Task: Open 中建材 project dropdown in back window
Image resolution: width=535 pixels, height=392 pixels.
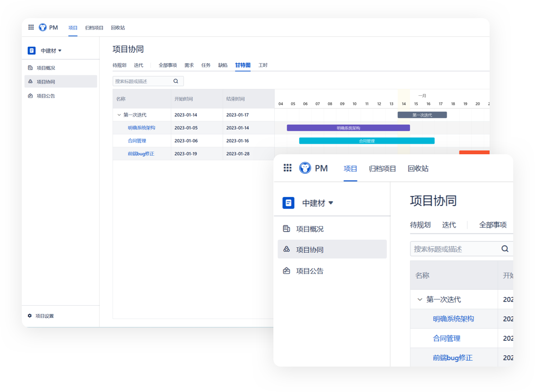Action: 51,50
